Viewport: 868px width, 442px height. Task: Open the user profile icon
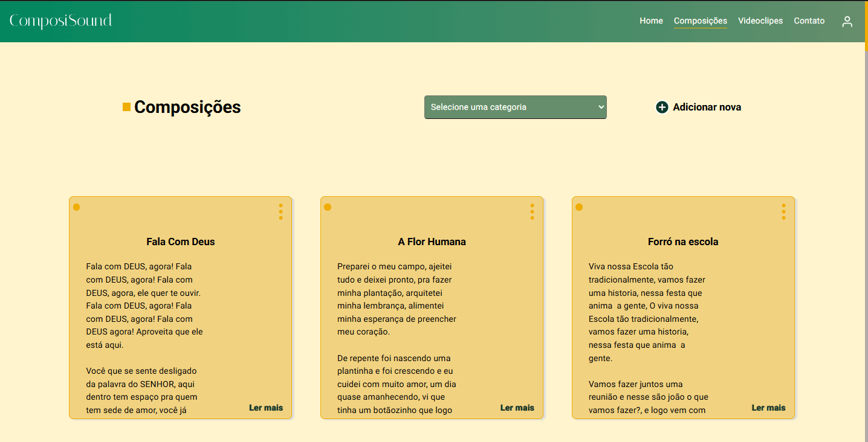tap(847, 22)
